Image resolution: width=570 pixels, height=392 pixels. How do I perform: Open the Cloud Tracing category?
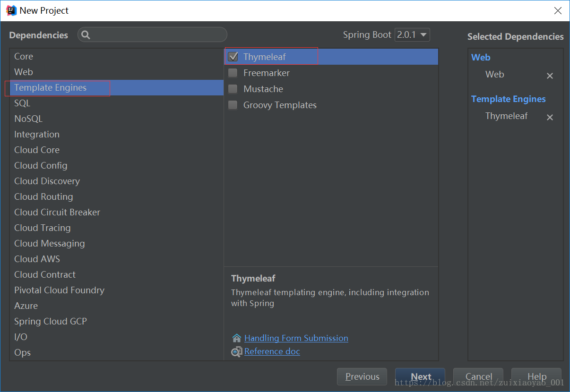(x=116, y=228)
